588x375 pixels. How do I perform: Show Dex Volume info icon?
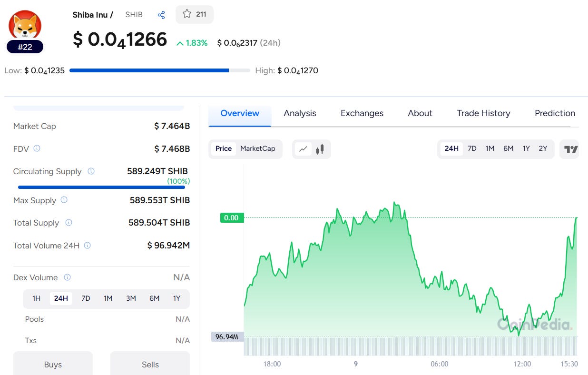(x=67, y=277)
